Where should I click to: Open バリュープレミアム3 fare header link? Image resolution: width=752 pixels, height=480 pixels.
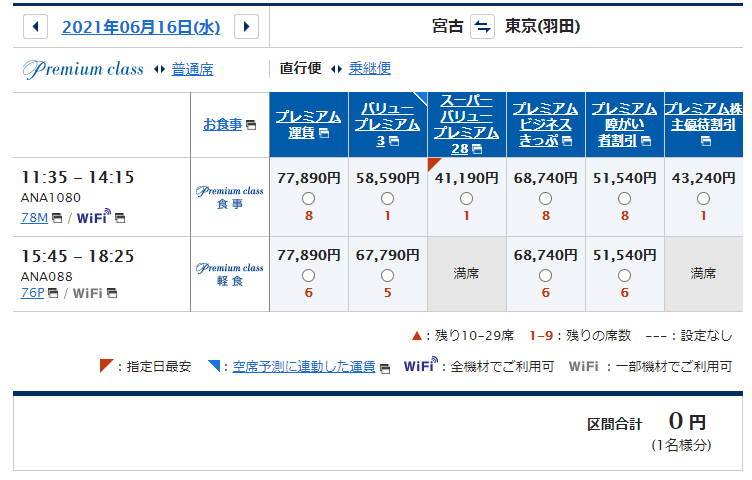(388, 124)
